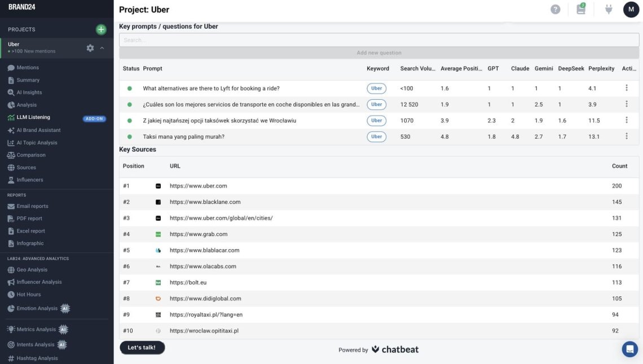Click the Influencers person icon

tap(11, 180)
